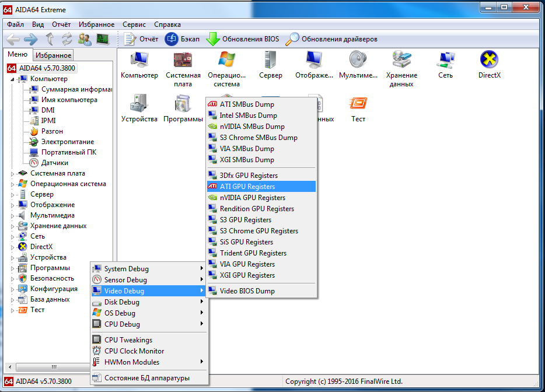Expand the Сеть tree node
The height and width of the screenshot is (392, 545).
point(12,237)
